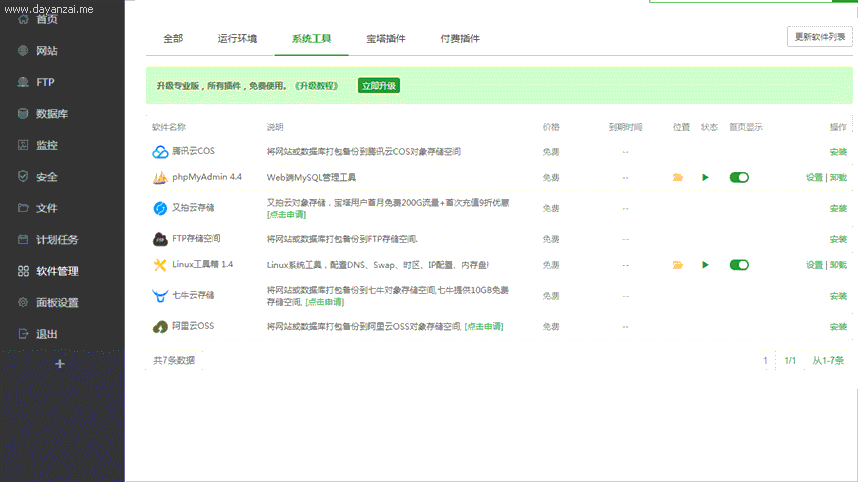This screenshot has width=858, height=482.
Task: Click 点击申请 link in 阿里云OSS row
Action: (484, 327)
